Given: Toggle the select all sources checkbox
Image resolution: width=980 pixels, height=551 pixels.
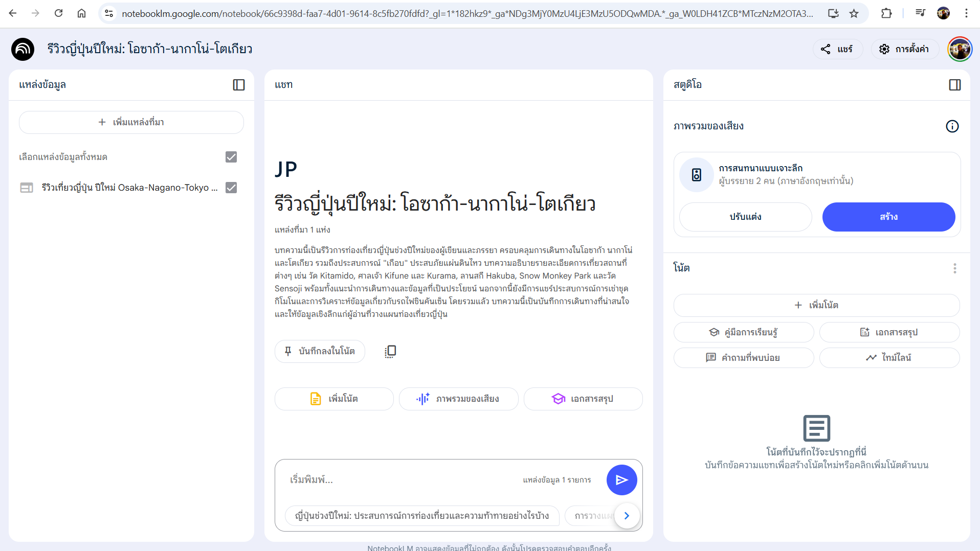Looking at the screenshot, I should click(231, 157).
